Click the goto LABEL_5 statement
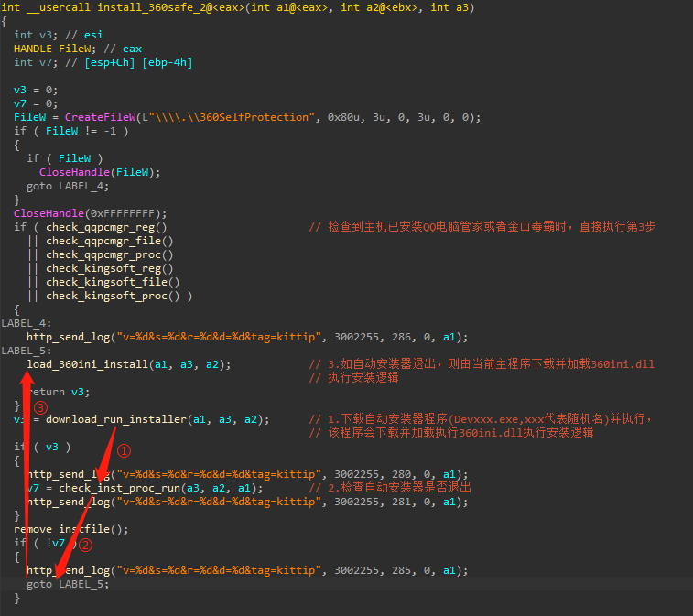Screen dimensions: 693x616 [x=68, y=584]
